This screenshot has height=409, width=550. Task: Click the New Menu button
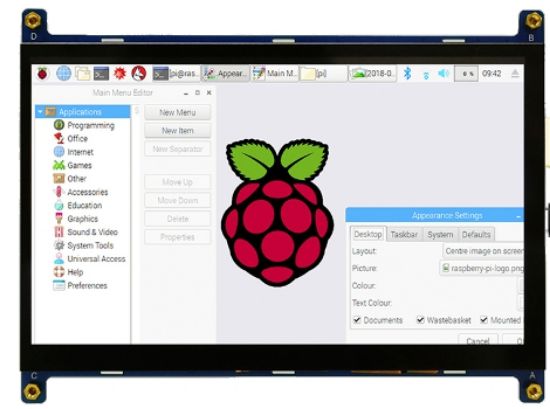click(177, 113)
